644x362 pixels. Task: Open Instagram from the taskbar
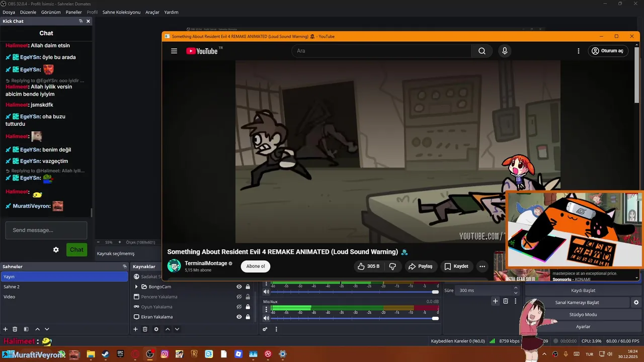point(165,354)
